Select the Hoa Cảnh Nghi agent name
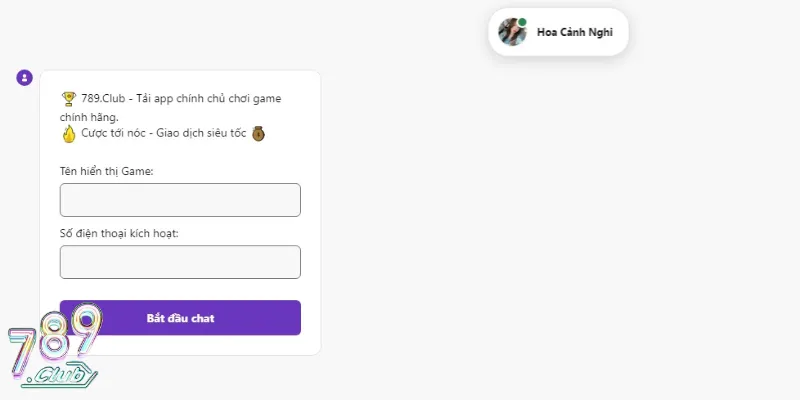Viewport: 800px width, 400px height. pyautogui.click(x=575, y=32)
